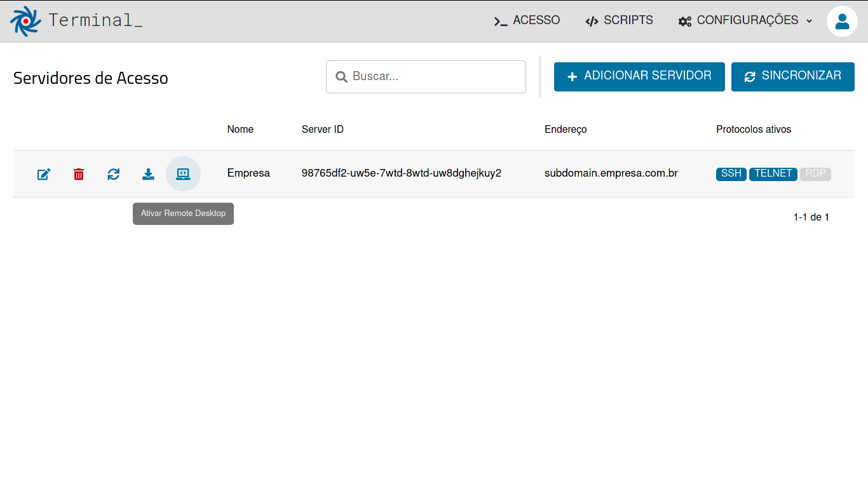
Task: Select the Empresa name cell
Action: (x=248, y=173)
